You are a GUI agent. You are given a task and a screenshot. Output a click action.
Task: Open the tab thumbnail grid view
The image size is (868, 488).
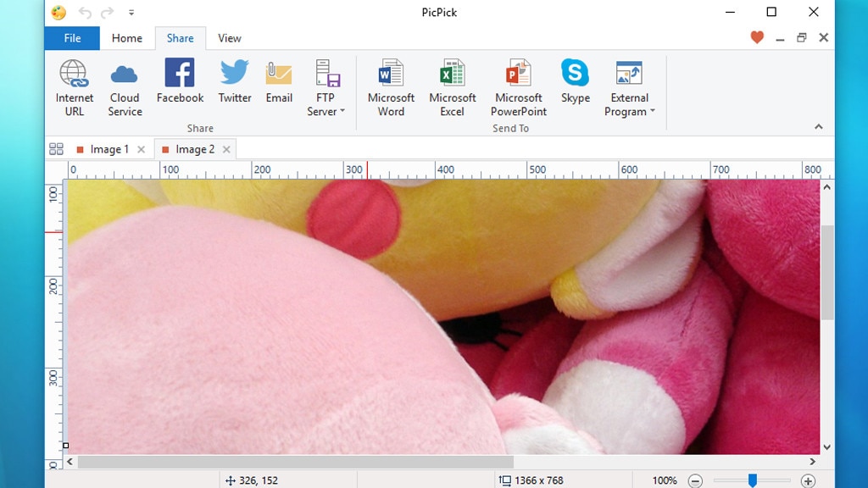click(x=56, y=149)
